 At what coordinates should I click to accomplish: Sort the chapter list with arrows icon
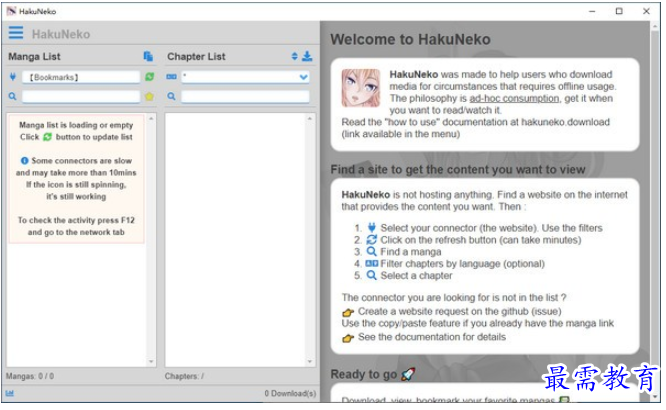294,56
